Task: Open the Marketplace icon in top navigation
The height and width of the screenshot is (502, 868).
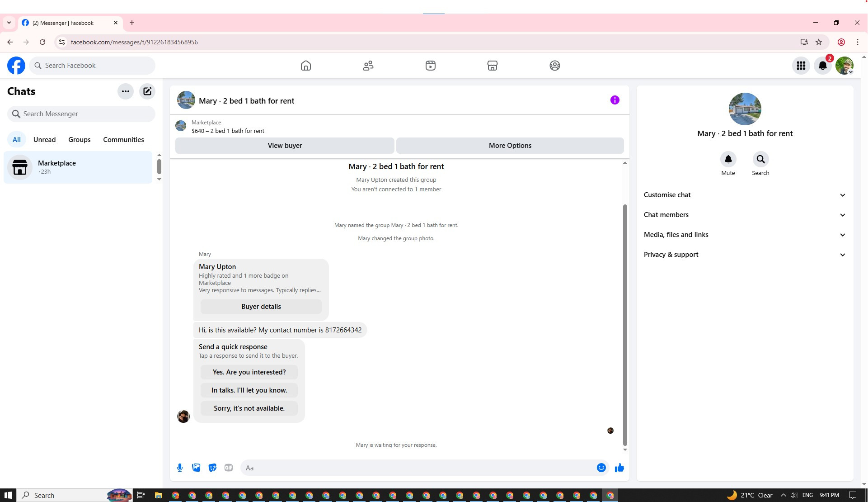Action: point(493,66)
